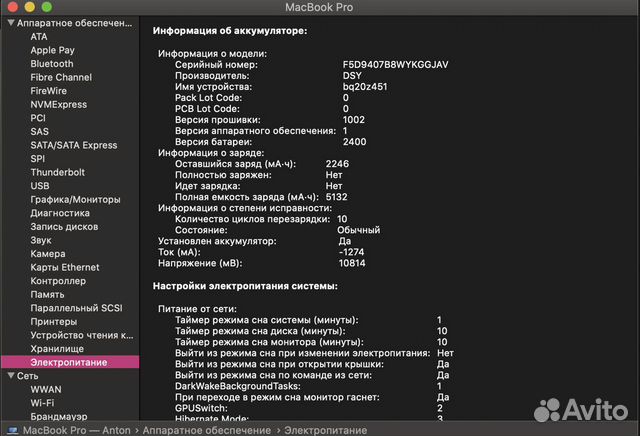Click the PCB Lot Code label
Viewport: 640px width, 436px height.
coord(207,109)
